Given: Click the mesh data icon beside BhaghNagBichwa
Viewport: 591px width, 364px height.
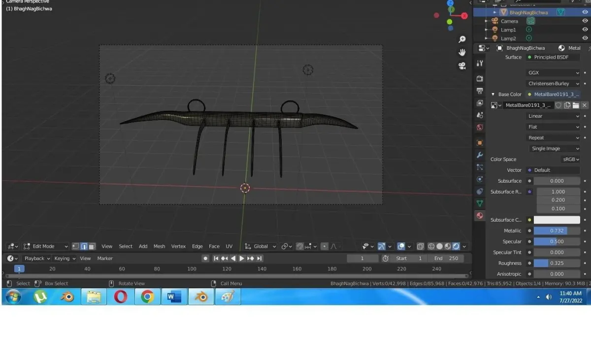Looking at the screenshot, I should tap(560, 12).
